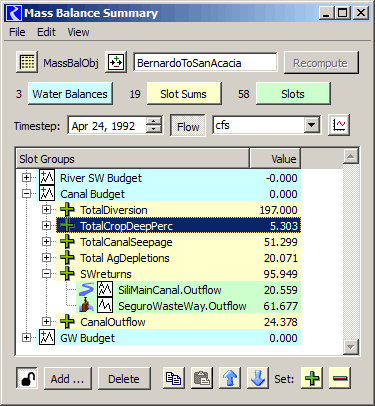Viewport: 375px width, 406px height.
Task: Click the copy icon in the bottom toolbar
Action: point(174,378)
